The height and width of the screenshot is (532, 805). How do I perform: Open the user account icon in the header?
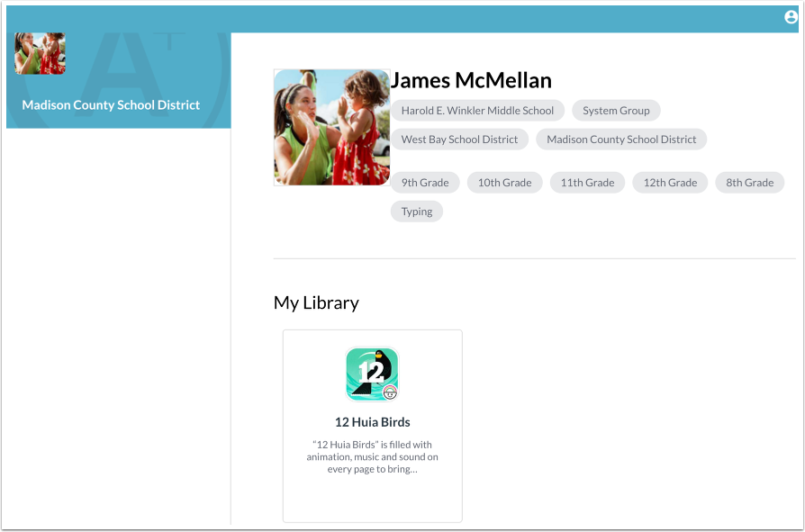pos(789,16)
